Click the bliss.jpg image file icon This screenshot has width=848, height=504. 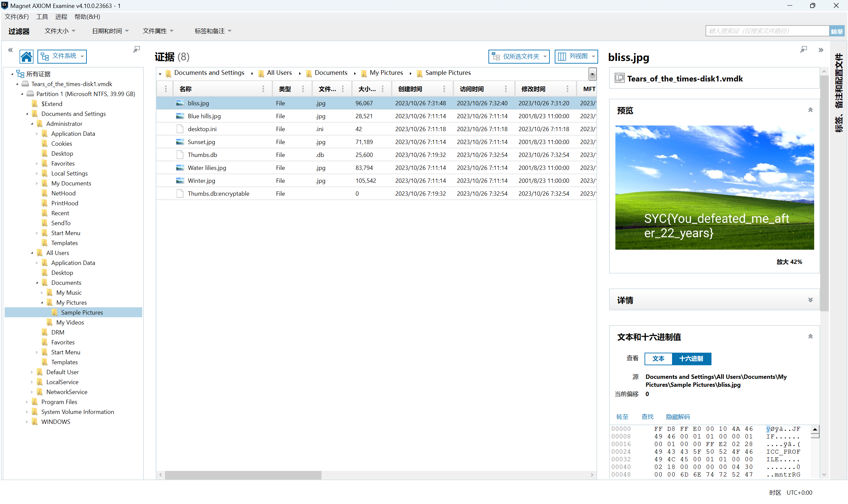click(x=180, y=103)
